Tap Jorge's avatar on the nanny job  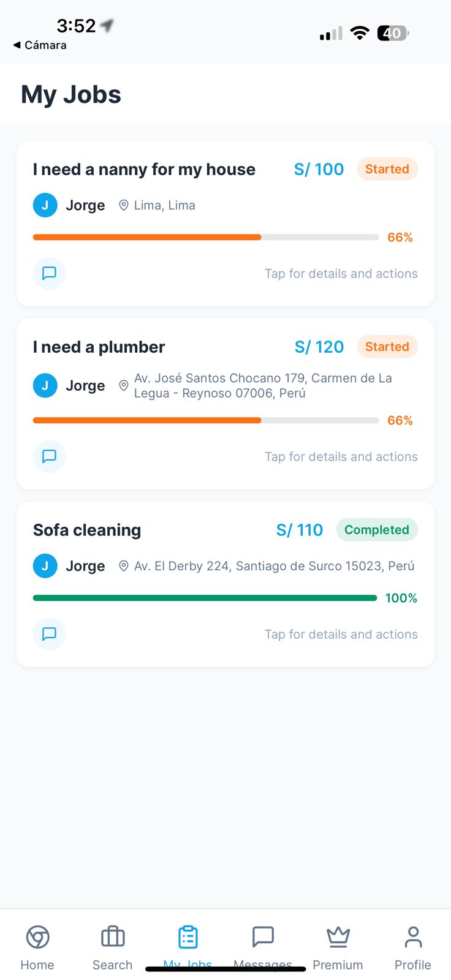click(45, 205)
